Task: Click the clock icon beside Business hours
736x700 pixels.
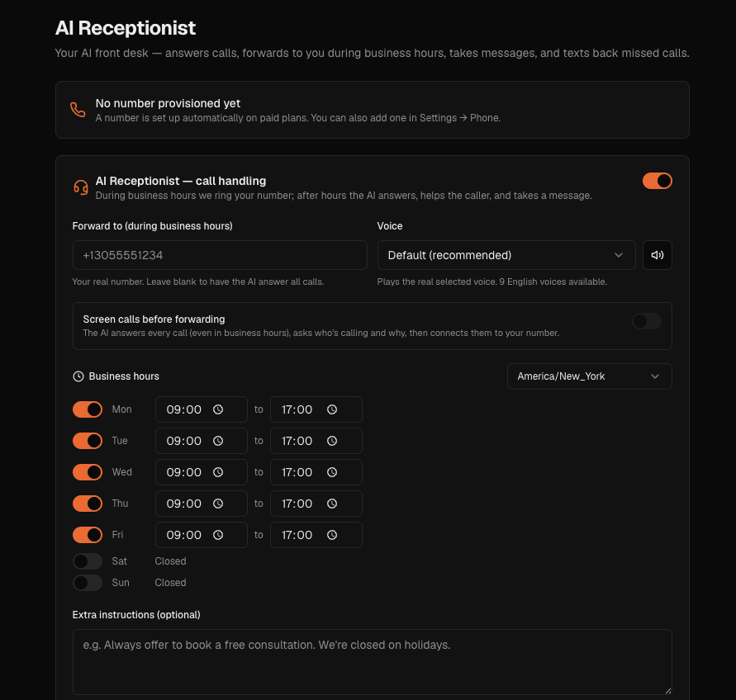Action: point(78,376)
